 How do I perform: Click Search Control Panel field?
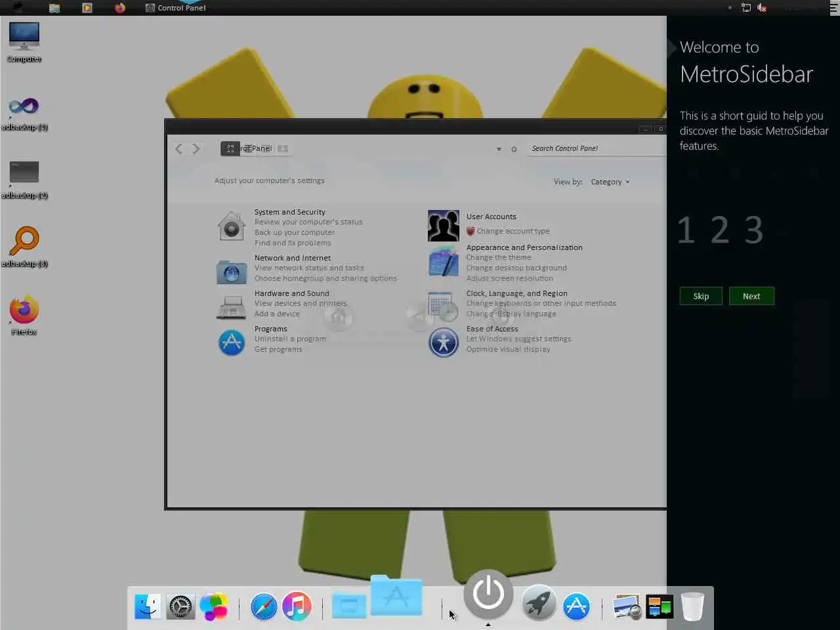[596, 148]
